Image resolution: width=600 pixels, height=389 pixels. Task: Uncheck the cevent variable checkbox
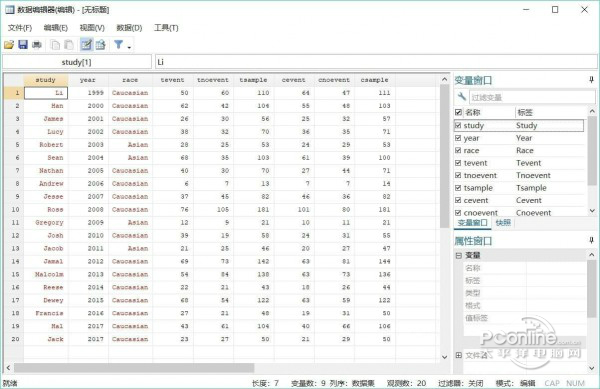pyautogui.click(x=458, y=200)
